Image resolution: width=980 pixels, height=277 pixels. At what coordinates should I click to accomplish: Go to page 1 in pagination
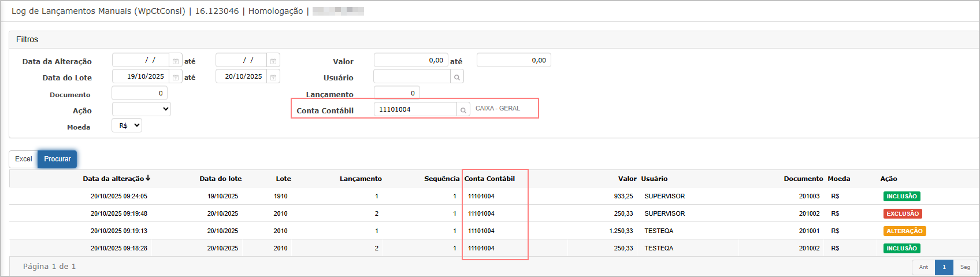pyautogui.click(x=944, y=267)
